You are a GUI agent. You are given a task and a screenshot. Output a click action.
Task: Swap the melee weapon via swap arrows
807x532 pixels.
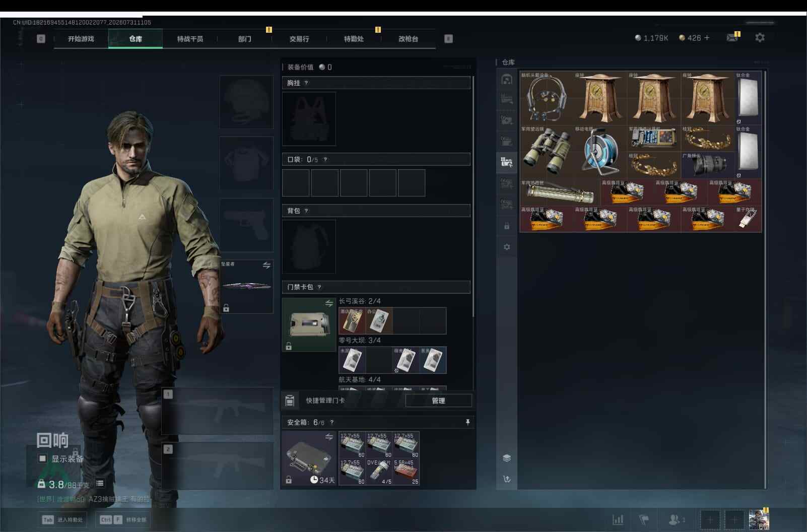(x=266, y=265)
